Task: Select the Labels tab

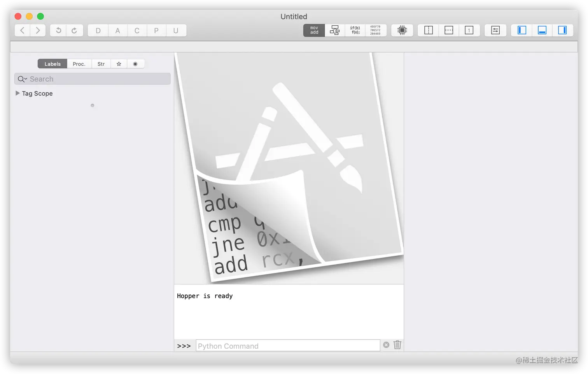Action: [x=52, y=64]
